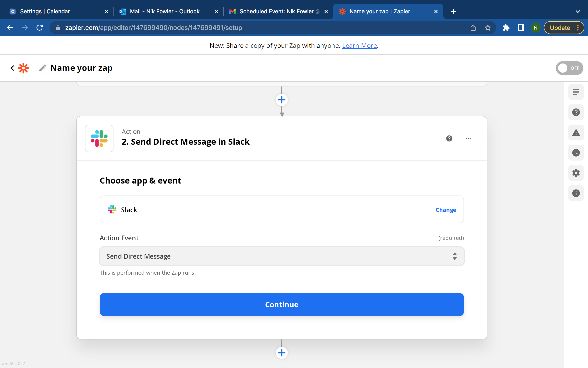Click Change to pick another app
Viewport: 588px width, 368px height.
pos(446,210)
